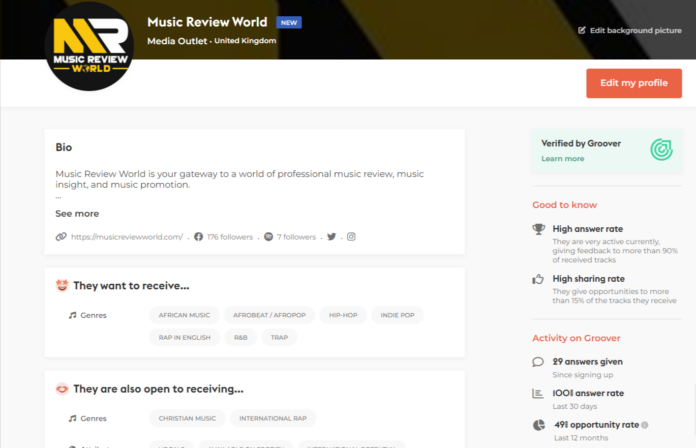Click the Music Review World logo
The image size is (696, 448).
(x=88, y=45)
